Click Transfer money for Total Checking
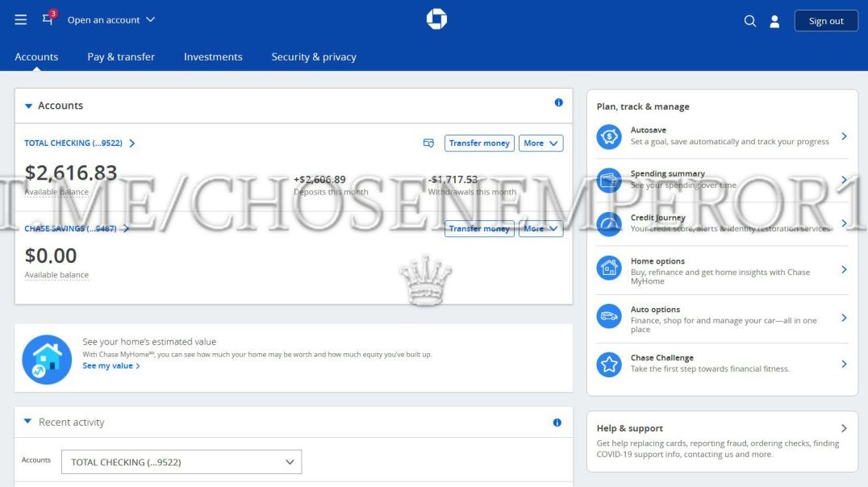Image resolution: width=868 pixels, height=487 pixels. (x=479, y=144)
